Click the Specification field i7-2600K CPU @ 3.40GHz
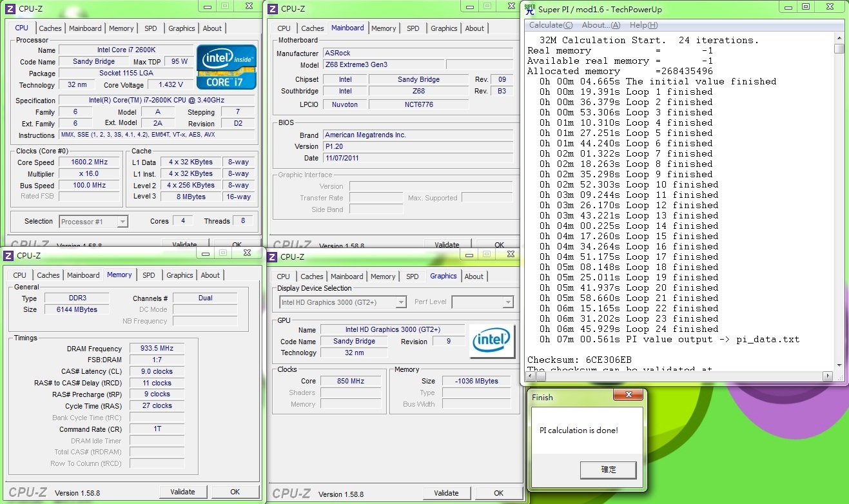849x504 pixels. pyautogui.click(x=157, y=101)
